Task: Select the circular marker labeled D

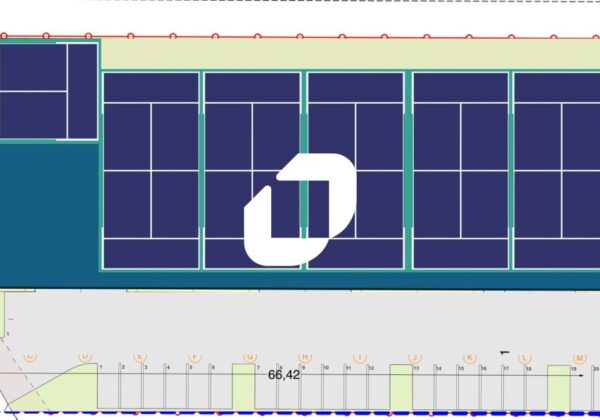Action: pyautogui.click(x=85, y=357)
